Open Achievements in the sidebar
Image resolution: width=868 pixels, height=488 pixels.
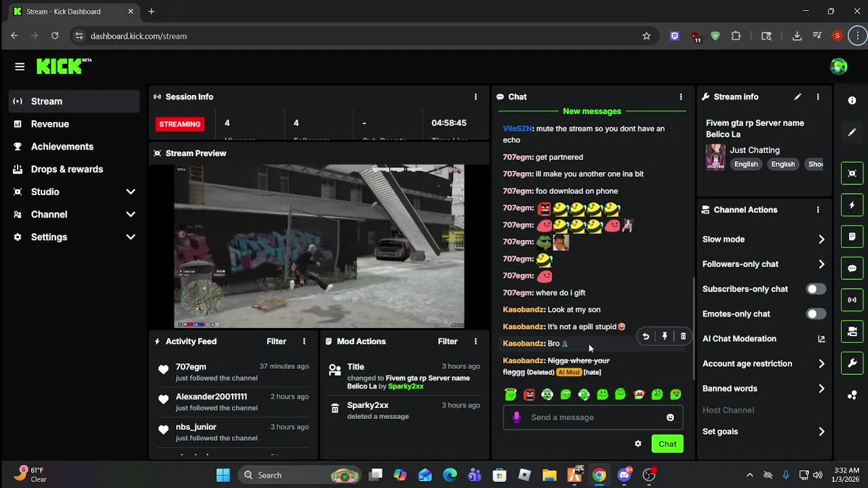[x=75, y=146]
